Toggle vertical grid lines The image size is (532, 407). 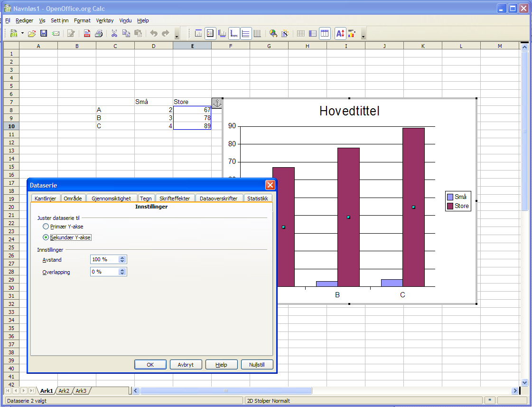258,33
